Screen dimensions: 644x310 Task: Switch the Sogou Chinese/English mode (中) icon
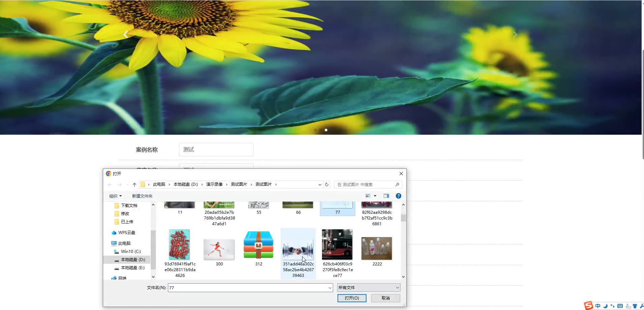(598, 306)
